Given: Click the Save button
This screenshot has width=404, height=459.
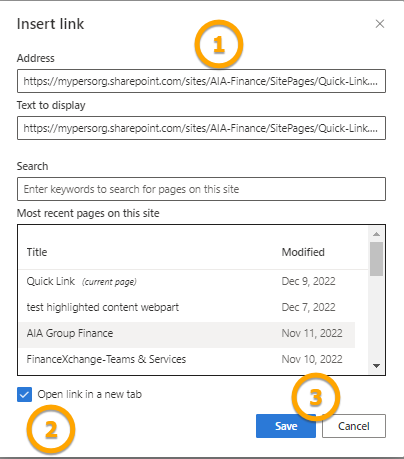Looking at the screenshot, I should [286, 426].
